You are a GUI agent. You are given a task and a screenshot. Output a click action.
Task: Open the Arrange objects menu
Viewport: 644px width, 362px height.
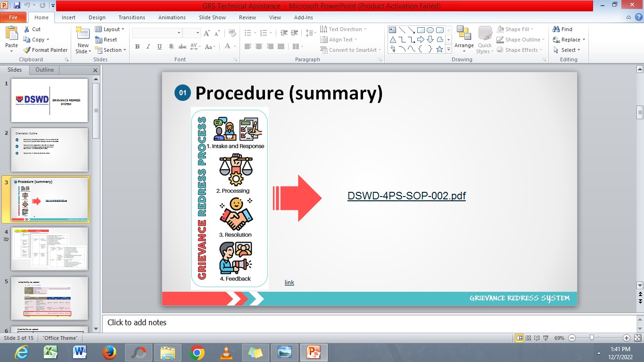[x=464, y=39]
